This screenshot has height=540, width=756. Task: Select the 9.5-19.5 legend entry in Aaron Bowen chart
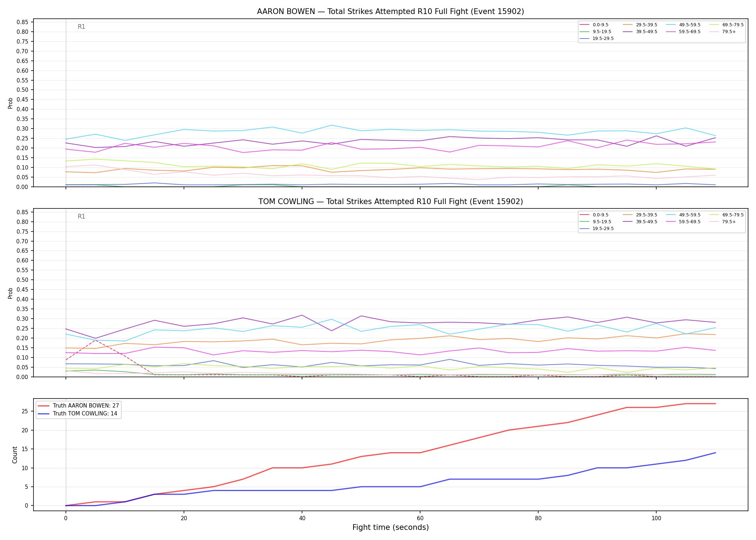595,32
